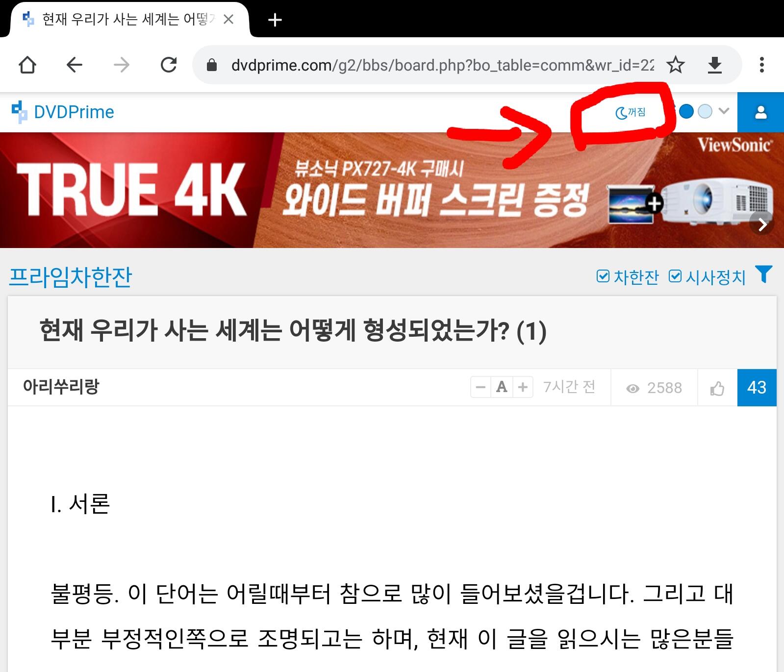Advance banner with the next arrow
Image resolution: width=784 pixels, height=672 pixels.
pos(762,224)
